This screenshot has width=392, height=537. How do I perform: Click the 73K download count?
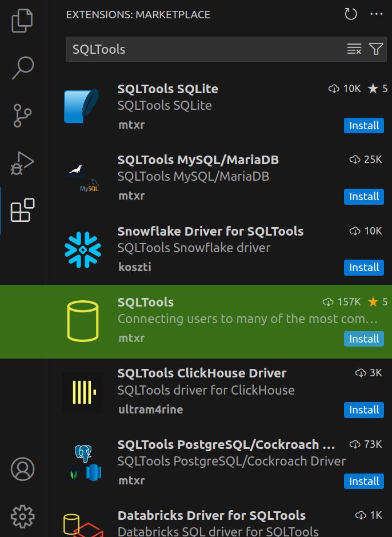point(366,444)
